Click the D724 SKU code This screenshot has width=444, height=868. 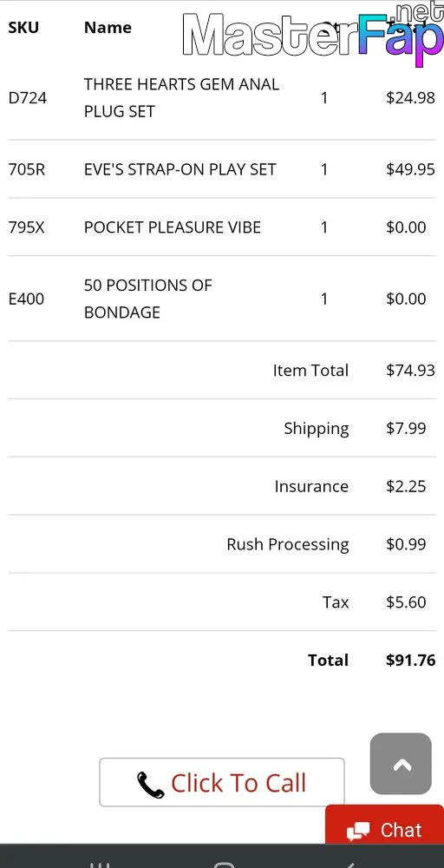[28, 99]
